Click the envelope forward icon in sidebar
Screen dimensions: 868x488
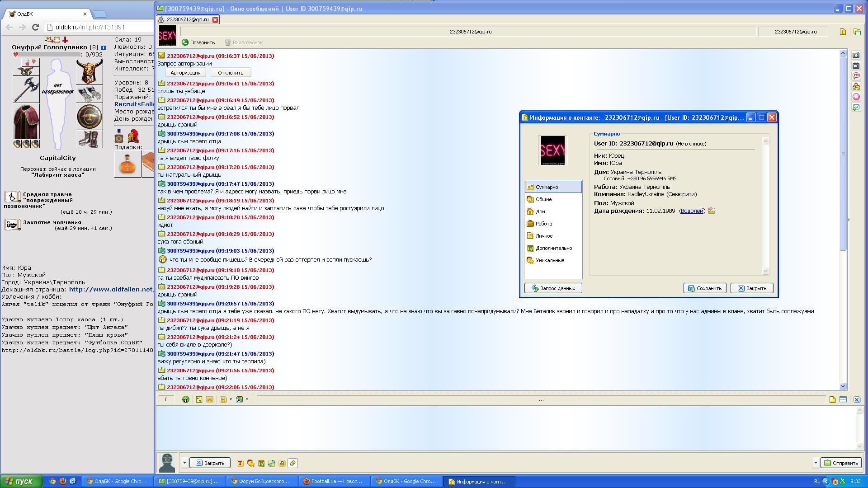point(856,108)
